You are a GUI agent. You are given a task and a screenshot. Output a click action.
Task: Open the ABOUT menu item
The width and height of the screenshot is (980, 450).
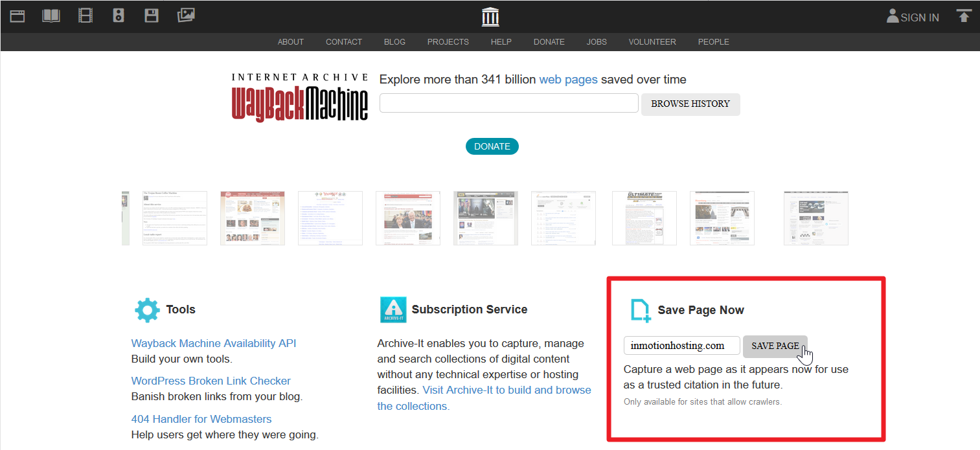point(291,42)
